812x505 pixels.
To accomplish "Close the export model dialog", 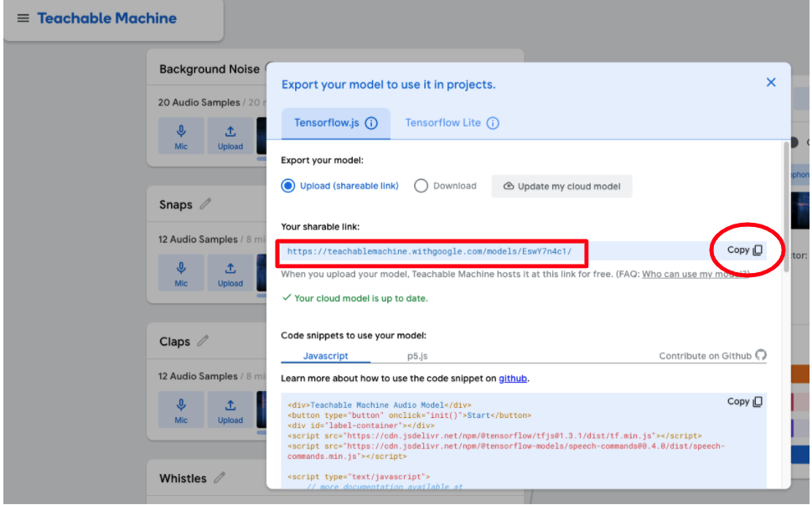I will [771, 82].
